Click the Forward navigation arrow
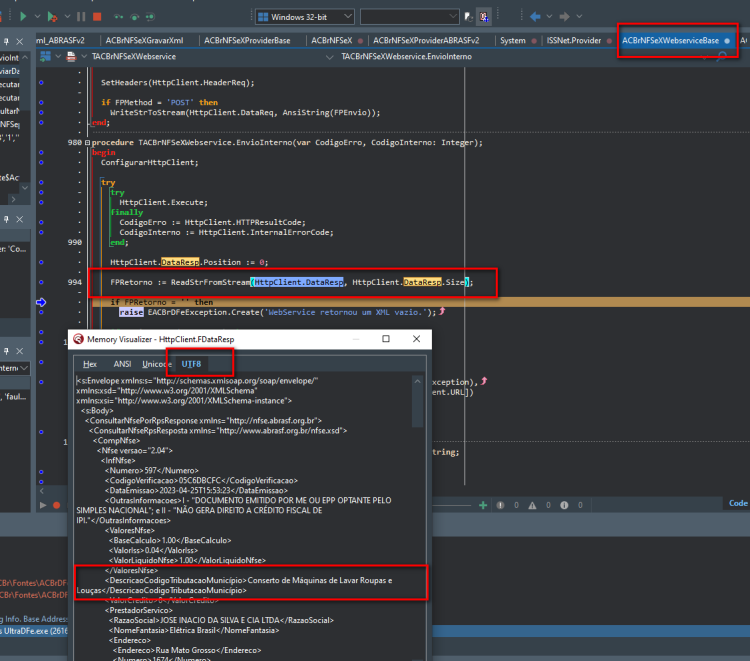Screen dimensions: 750x661 coord(564,17)
